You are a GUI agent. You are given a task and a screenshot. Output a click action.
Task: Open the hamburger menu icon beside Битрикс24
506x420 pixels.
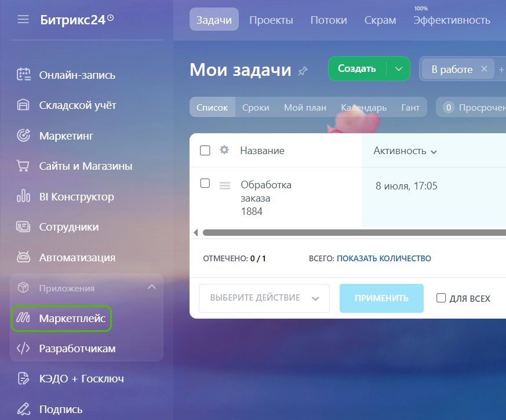pos(23,20)
